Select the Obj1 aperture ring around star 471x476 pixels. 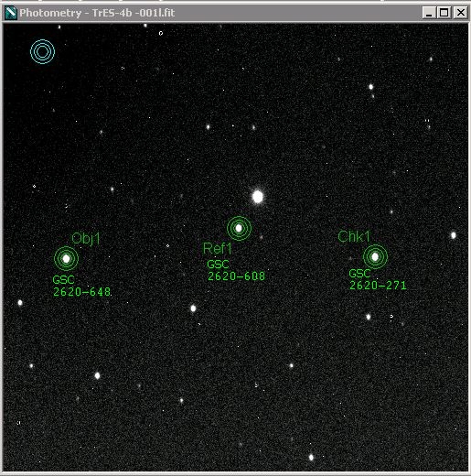coord(66,258)
